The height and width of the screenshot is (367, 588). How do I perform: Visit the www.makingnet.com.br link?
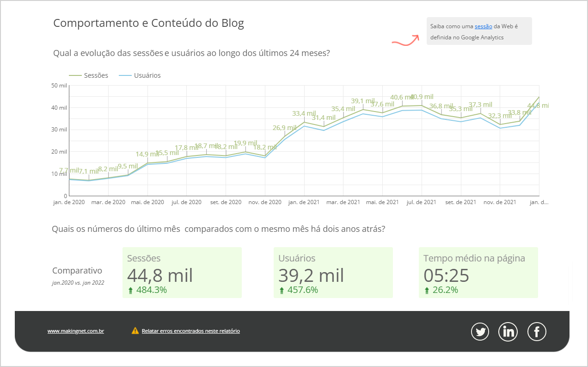(x=75, y=331)
